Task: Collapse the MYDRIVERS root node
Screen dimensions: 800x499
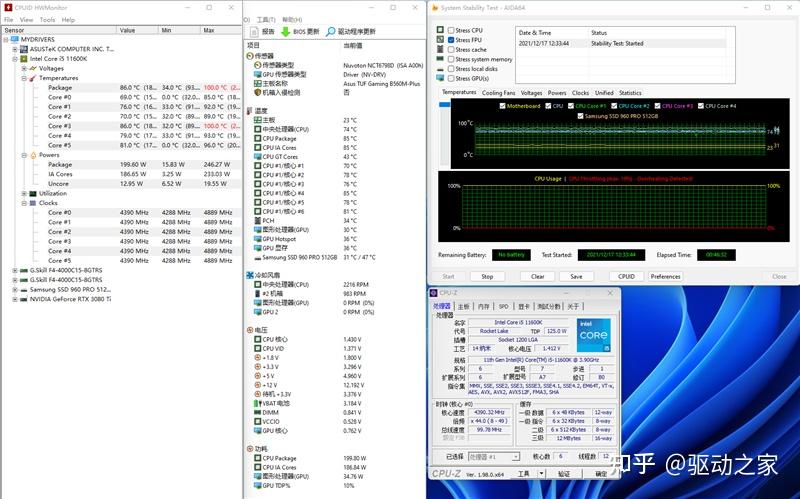Action: click(6, 39)
